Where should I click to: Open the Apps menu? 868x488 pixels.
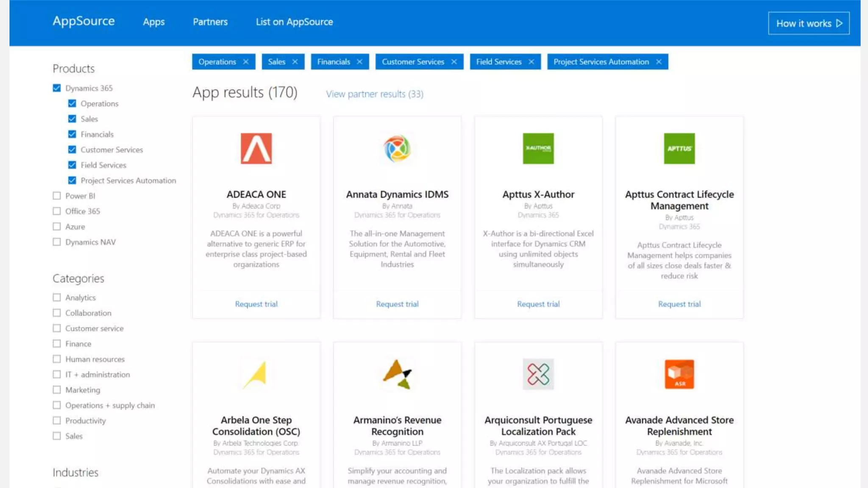pos(153,22)
